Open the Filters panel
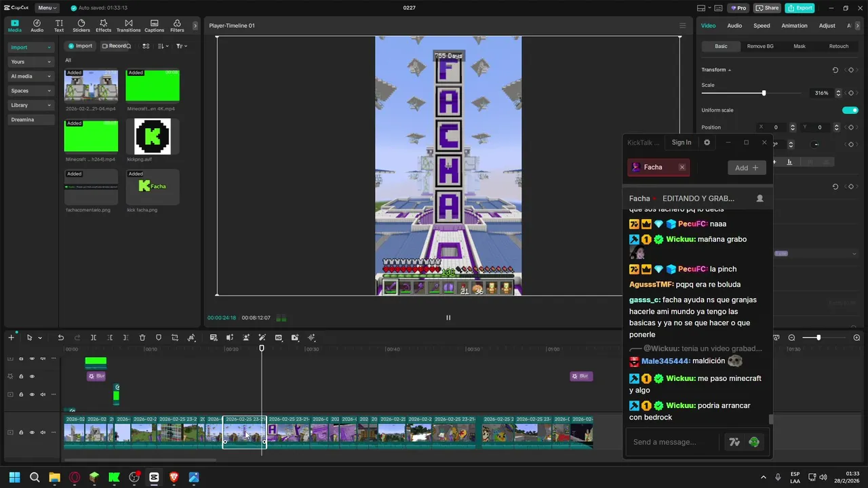The image size is (868, 488). pos(177,26)
